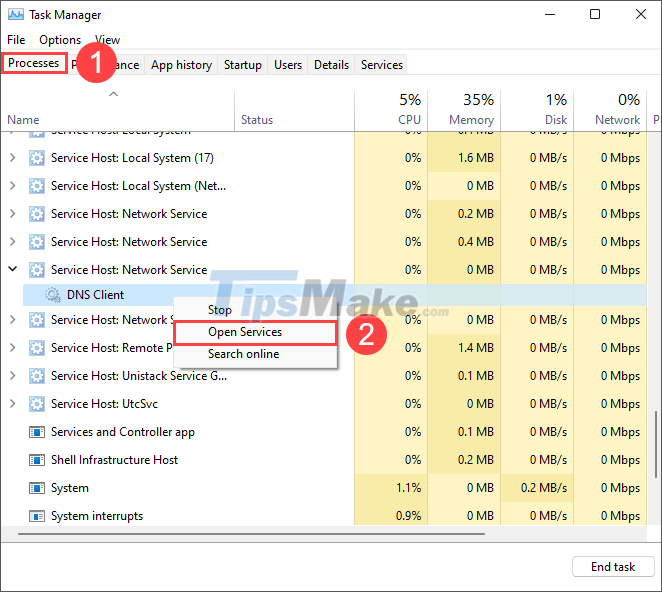Click gear icon of Service Host: Remote P row
The width and height of the screenshot is (662, 592).
37,348
